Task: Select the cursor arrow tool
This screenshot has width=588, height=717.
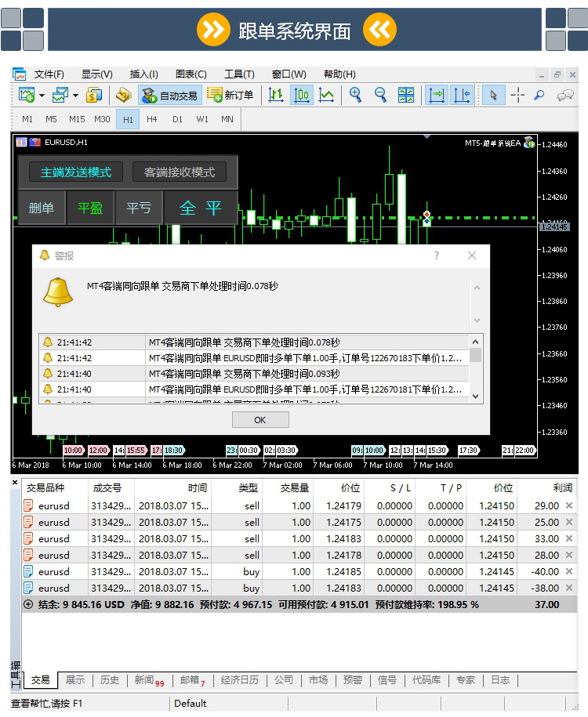Action: (493, 95)
